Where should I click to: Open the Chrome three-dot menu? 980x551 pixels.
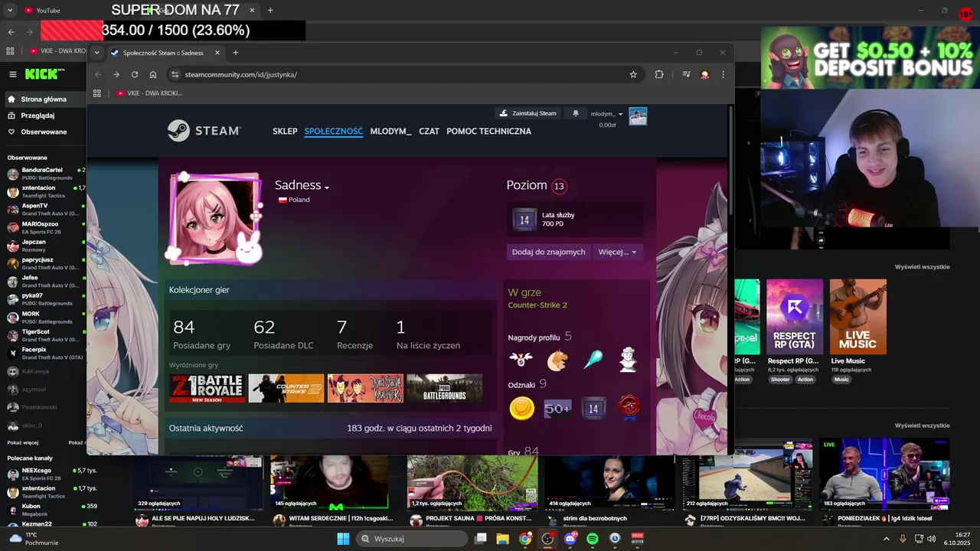723,74
